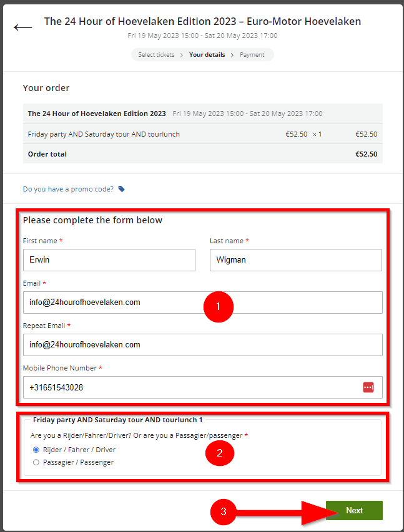The height and width of the screenshot is (532, 404).
Task: Click the back arrow icon
Action: pyautogui.click(x=23, y=27)
